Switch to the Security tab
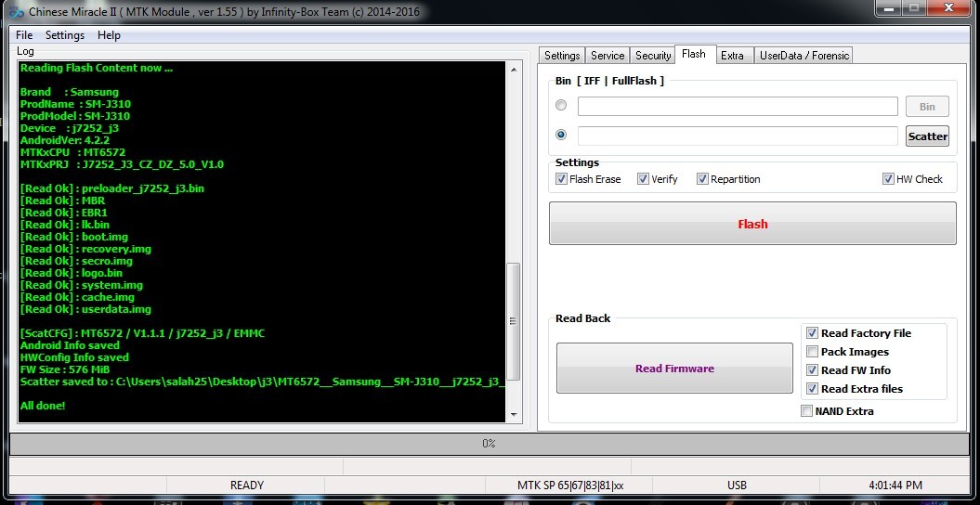Viewport: 980px width, 505px height. coord(653,56)
